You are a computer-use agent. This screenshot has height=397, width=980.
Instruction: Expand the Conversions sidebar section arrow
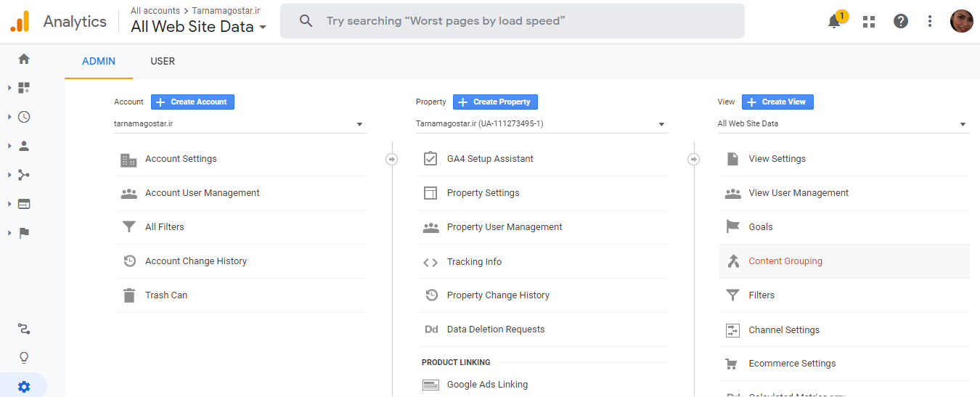9,233
